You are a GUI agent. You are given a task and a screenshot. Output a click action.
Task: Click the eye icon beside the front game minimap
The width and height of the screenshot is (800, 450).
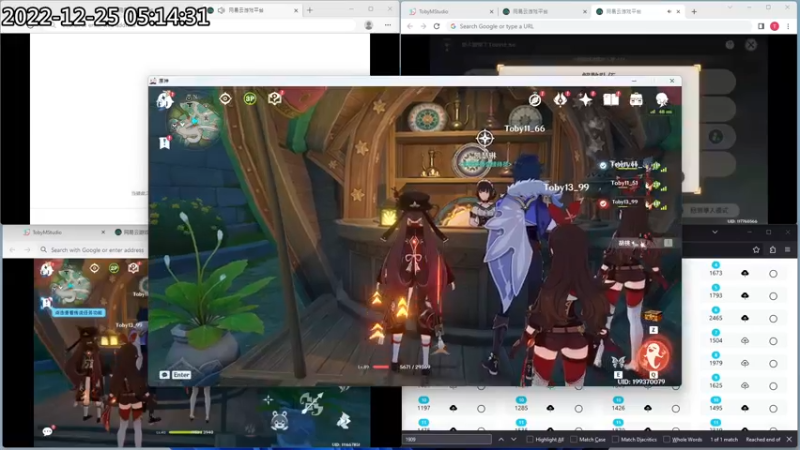[x=225, y=98]
